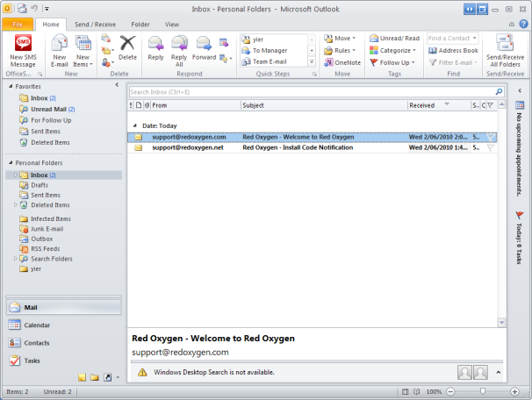Open New Items dropdown
Image resolution: width=532 pixels, height=400 pixels.
(x=83, y=51)
